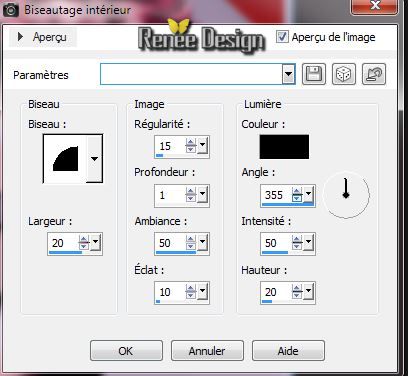Click the bevel shape preview thumbnail

[x=65, y=159]
